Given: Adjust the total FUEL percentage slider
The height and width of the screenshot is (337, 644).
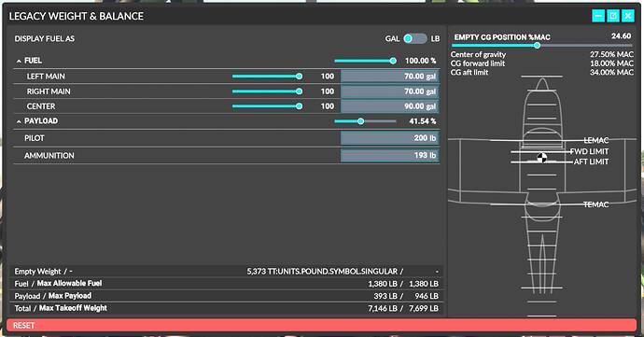Looking at the screenshot, I should 365,61.
